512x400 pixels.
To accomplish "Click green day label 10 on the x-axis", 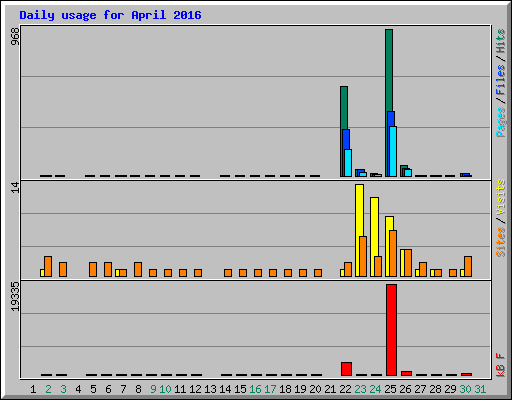I will (165, 389).
